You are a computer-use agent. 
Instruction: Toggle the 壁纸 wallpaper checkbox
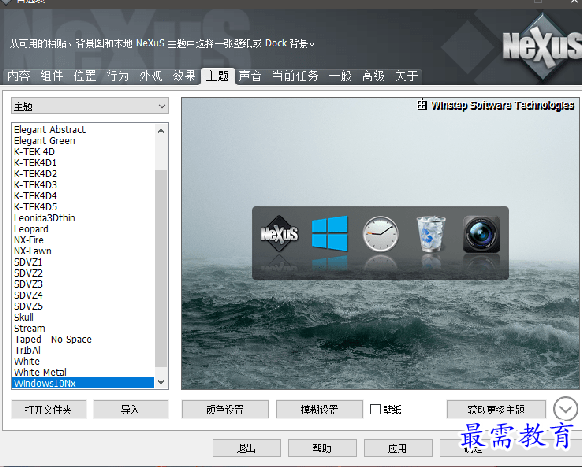click(x=375, y=409)
